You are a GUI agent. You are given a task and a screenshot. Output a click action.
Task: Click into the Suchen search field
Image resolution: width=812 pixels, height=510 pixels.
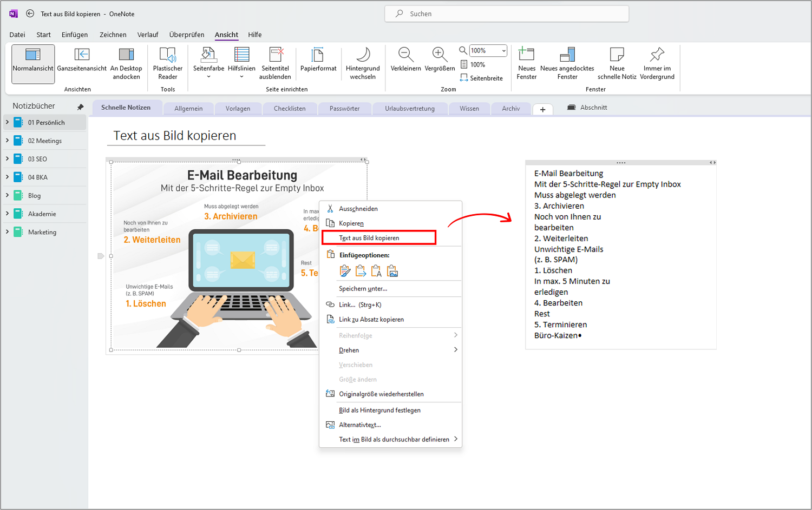507,14
